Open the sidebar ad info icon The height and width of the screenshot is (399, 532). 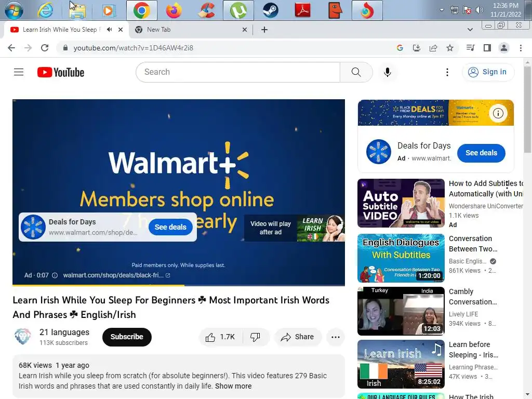tap(498, 113)
